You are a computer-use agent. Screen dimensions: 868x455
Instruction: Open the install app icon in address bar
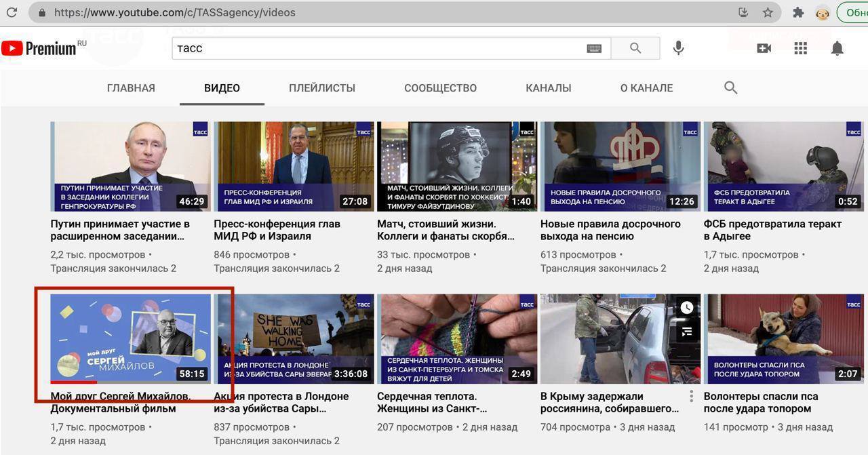click(743, 12)
